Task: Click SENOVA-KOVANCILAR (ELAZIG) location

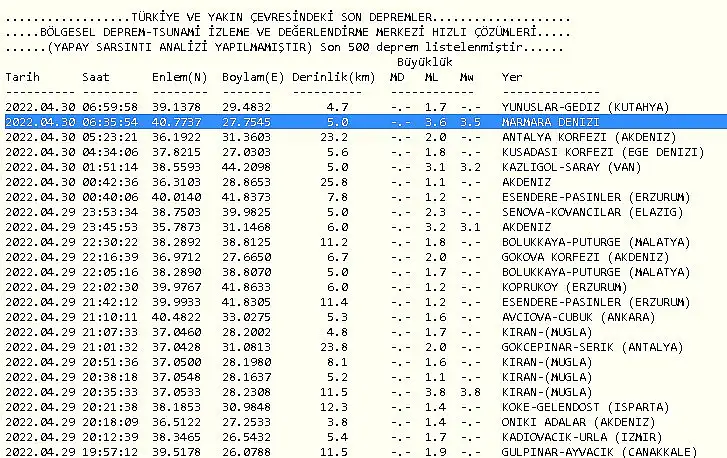Action: point(593,212)
